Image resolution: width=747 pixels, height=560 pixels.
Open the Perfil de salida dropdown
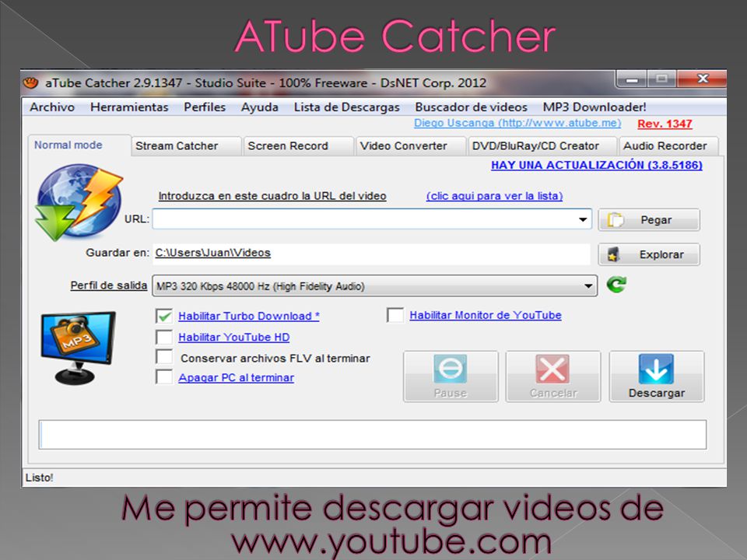click(x=374, y=285)
